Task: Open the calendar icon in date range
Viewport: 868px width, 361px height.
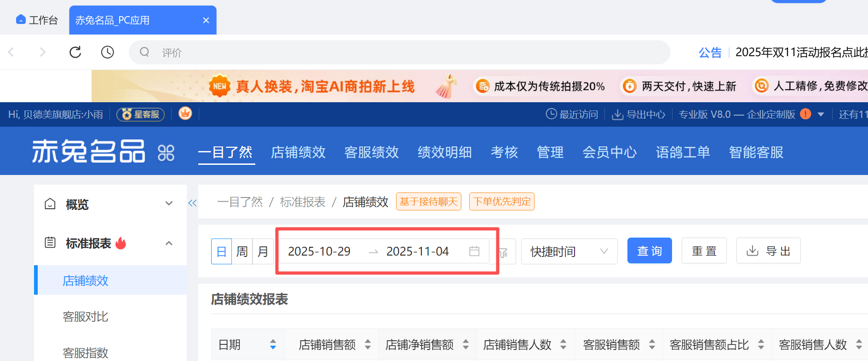Action: (474, 251)
